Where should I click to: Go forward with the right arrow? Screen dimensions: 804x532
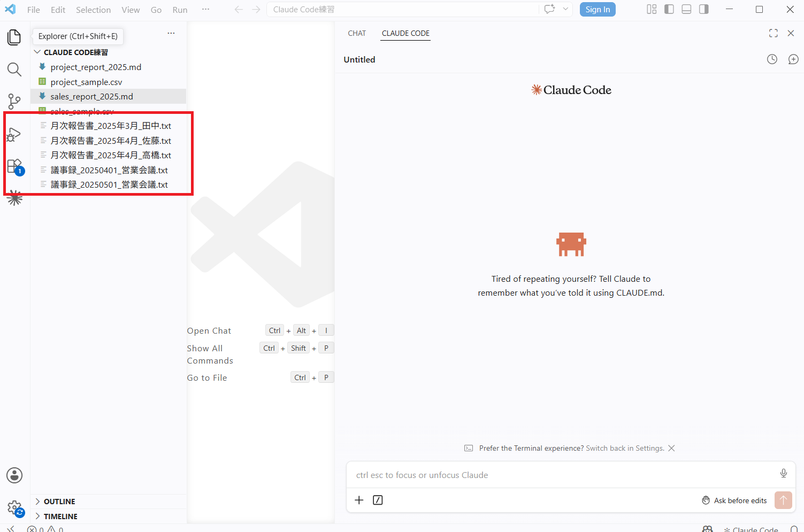click(256, 10)
